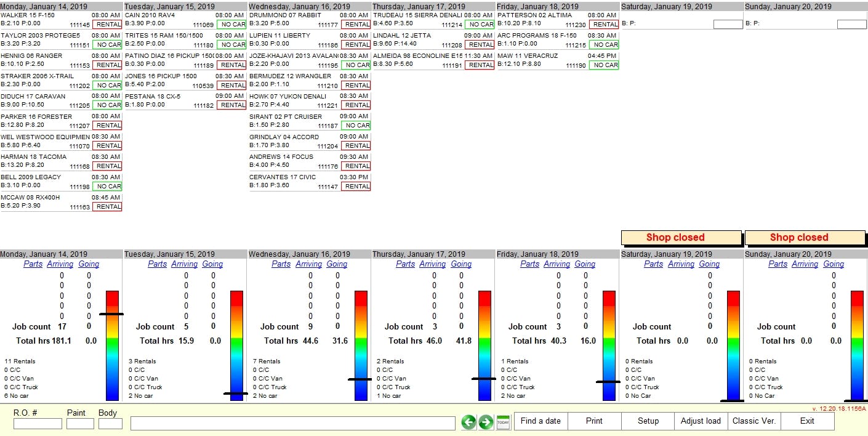
Task: Click inside the R.O. # input field
Action: coord(37,424)
